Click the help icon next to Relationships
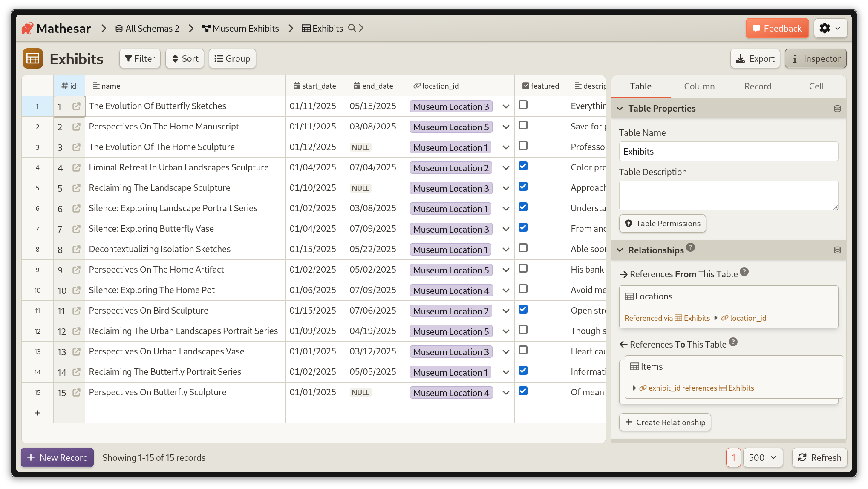The image size is (868, 489). (x=691, y=247)
